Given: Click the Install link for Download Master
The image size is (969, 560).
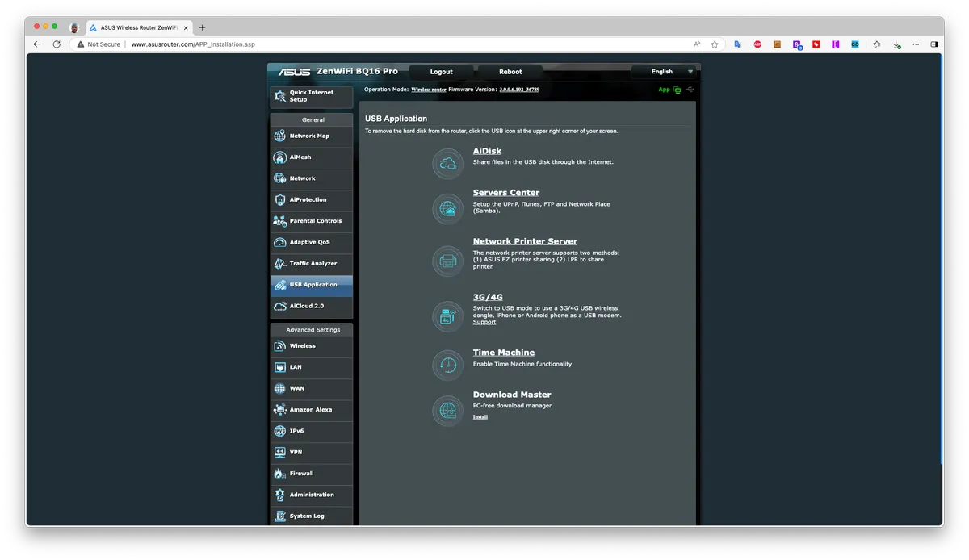Looking at the screenshot, I should pos(480,417).
